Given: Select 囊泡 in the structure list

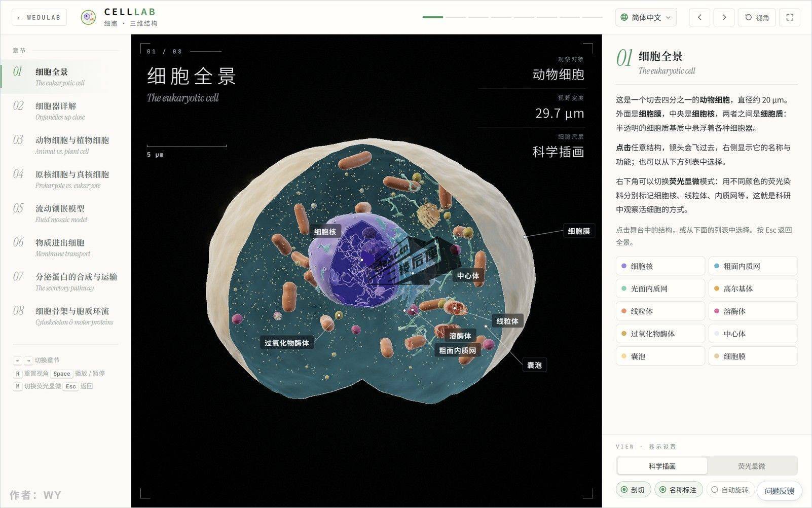Looking at the screenshot, I should coord(660,356).
